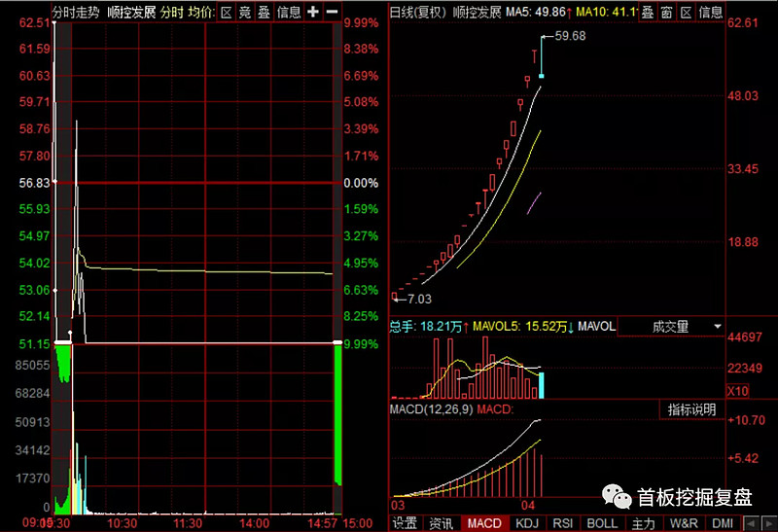Click the 56.83 previous close price label

[x=34, y=183]
